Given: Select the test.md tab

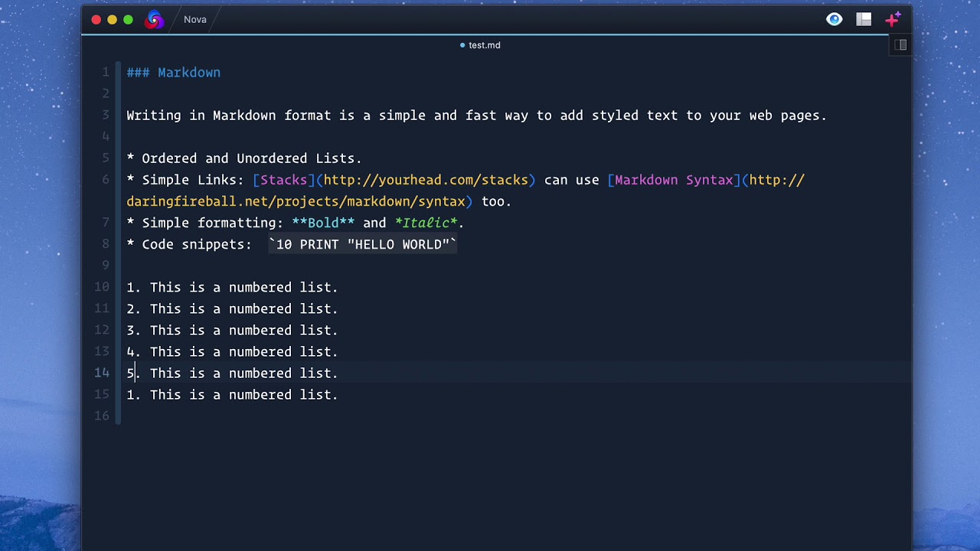Looking at the screenshot, I should (x=480, y=45).
